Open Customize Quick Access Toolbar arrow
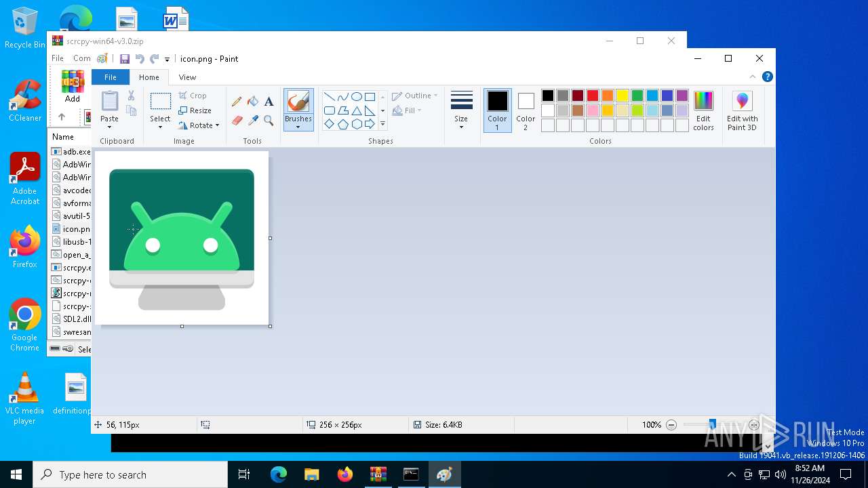The height and width of the screenshot is (488, 868). [167, 60]
